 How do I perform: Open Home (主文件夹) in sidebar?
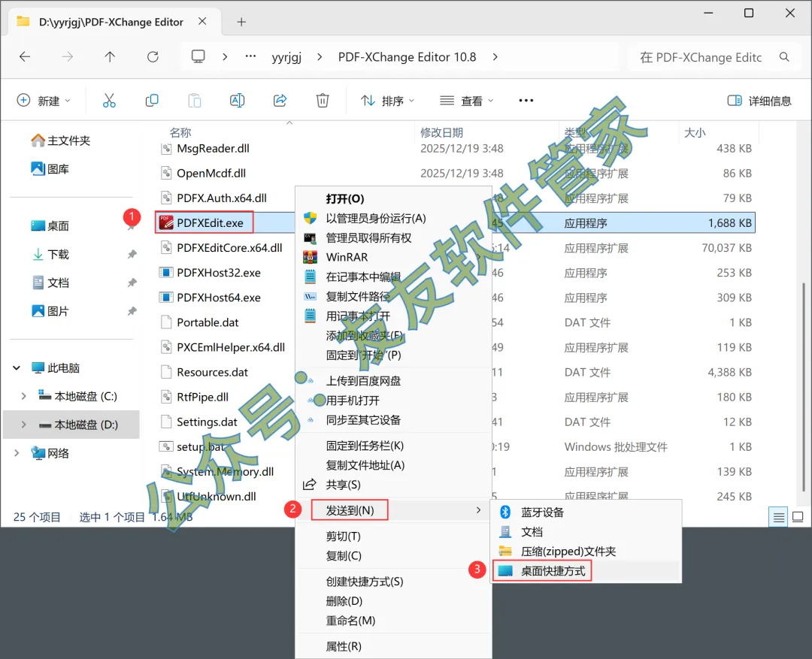(61, 141)
